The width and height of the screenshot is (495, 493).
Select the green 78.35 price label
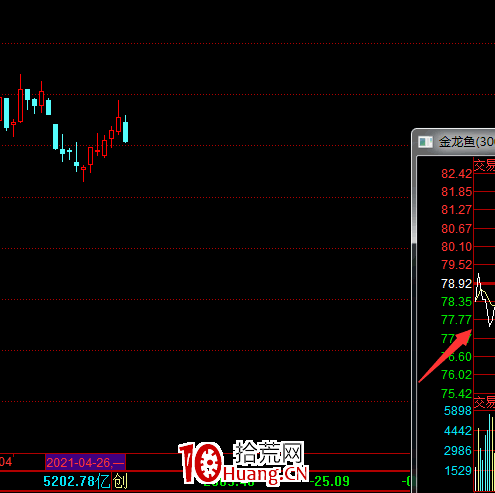(x=456, y=302)
